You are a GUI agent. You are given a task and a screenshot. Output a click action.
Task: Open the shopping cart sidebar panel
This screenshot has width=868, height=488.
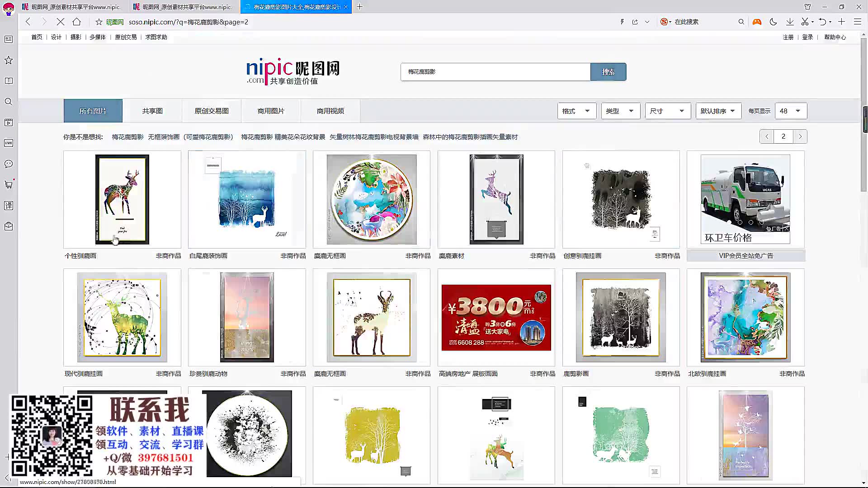8,184
